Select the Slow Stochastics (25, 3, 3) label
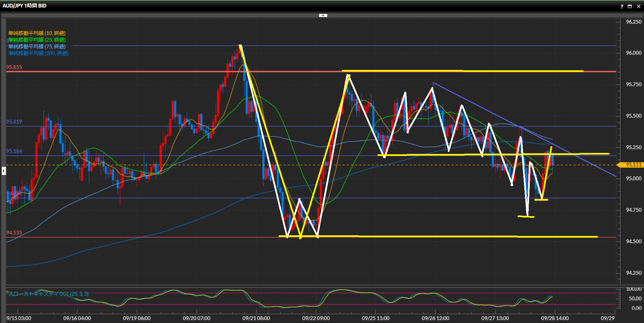Image resolution: width=644 pixels, height=323 pixels. [48, 294]
